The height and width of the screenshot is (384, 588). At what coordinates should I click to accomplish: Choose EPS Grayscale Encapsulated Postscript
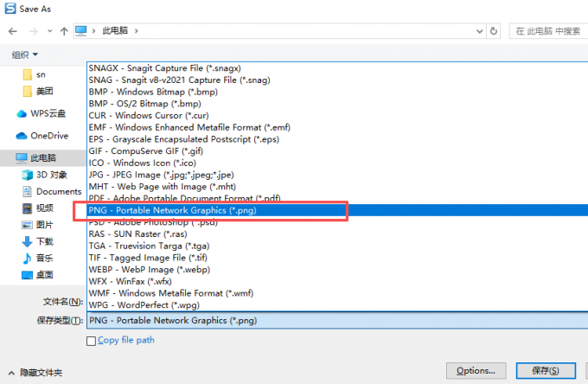pos(337,139)
